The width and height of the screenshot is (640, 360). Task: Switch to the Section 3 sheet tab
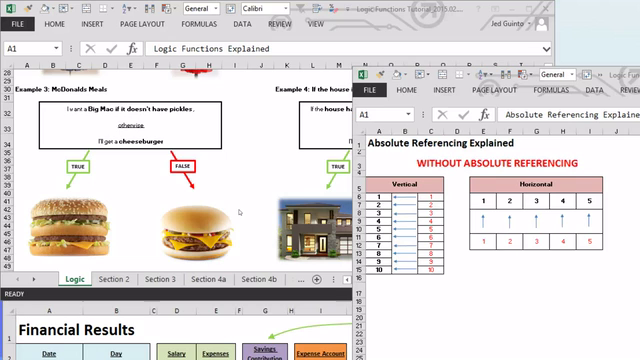click(x=160, y=279)
